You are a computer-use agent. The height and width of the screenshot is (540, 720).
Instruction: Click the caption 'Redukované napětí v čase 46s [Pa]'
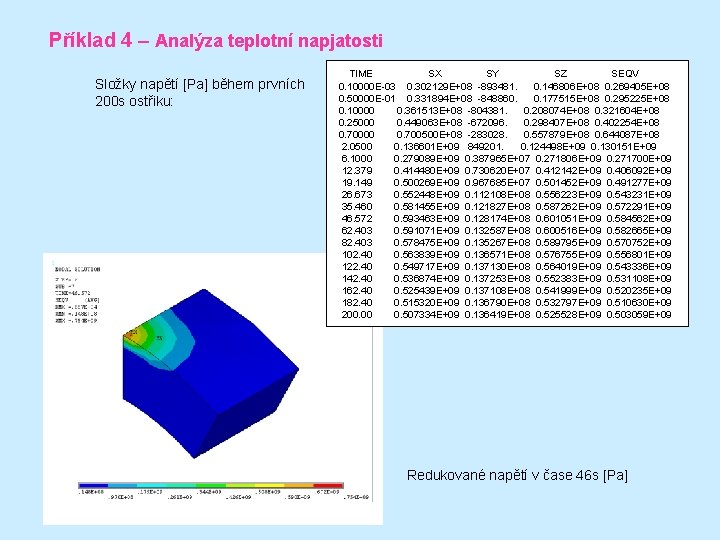click(517, 475)
